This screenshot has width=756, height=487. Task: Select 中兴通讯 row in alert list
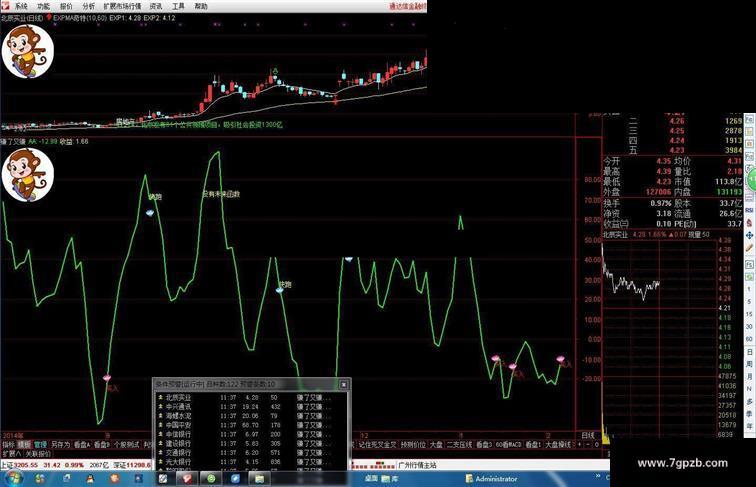tap(251, 407)
